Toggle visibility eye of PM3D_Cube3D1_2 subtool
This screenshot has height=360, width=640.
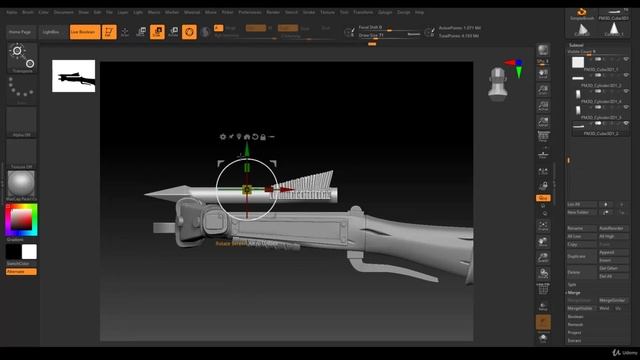(626, 123)
